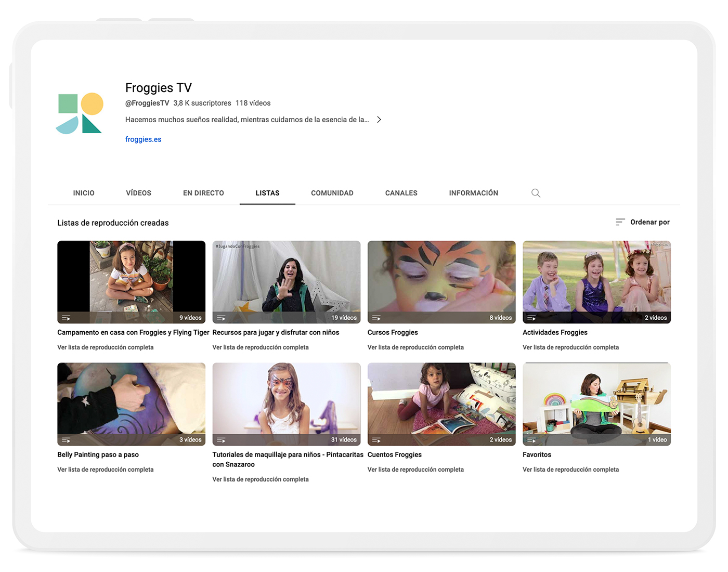
Task: Click the 118 vídeos count text
Action: (x=253, y=103)
